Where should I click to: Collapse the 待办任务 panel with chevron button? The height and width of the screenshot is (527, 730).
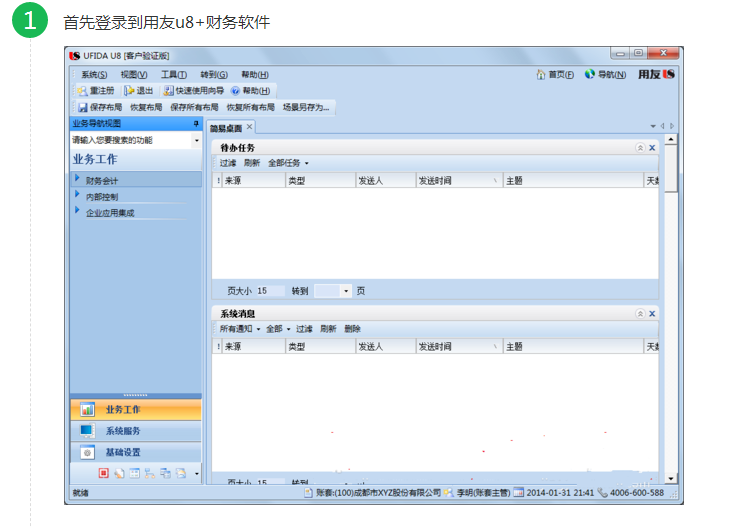[x=640, y=148]
